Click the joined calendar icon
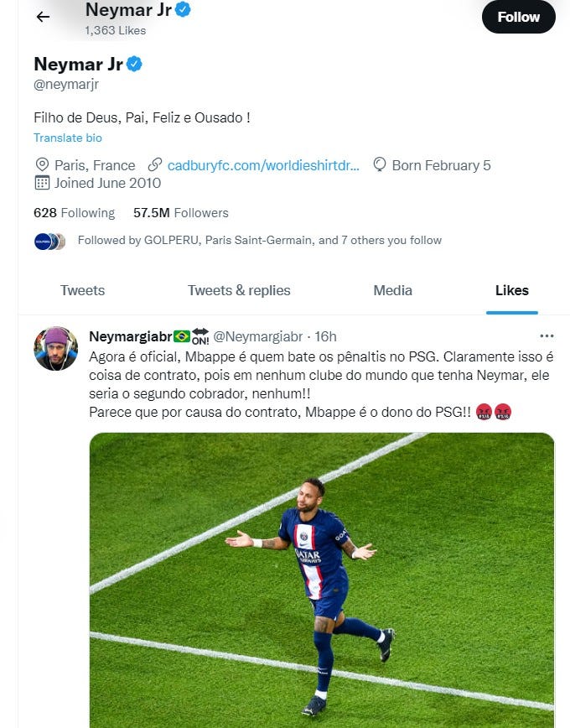570x728 pixels. pyautogui.click(x=42, y=183)
